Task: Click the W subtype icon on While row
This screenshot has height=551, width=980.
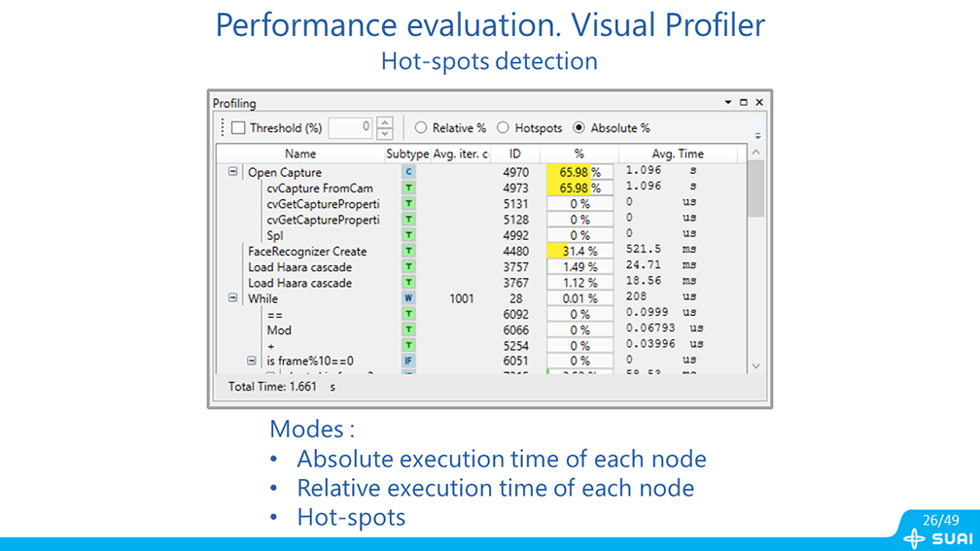Action: pos(408,298)
